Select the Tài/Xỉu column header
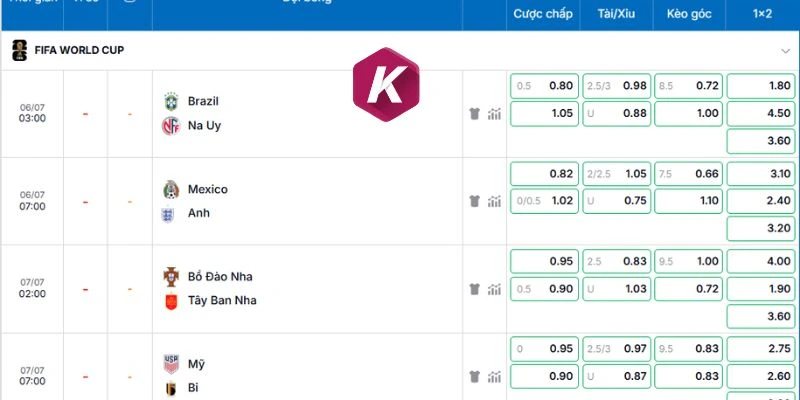The image size is (800, 400). coord(616,14)
